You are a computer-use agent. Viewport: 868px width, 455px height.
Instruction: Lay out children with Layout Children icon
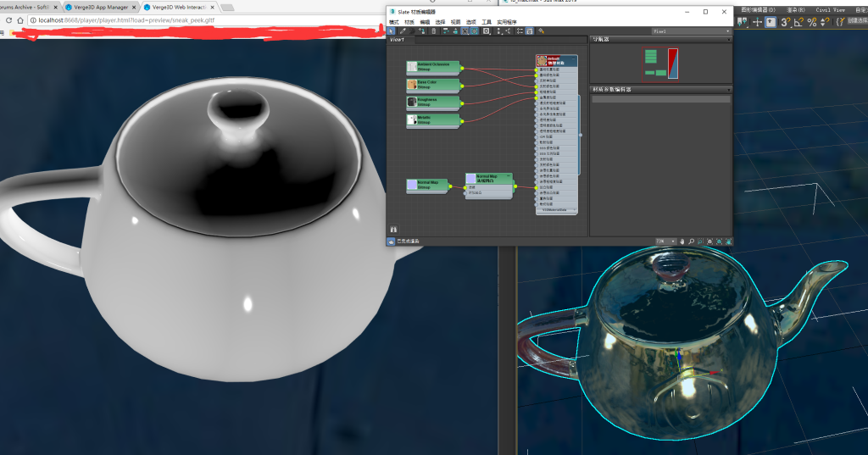(x=509, y=31)
